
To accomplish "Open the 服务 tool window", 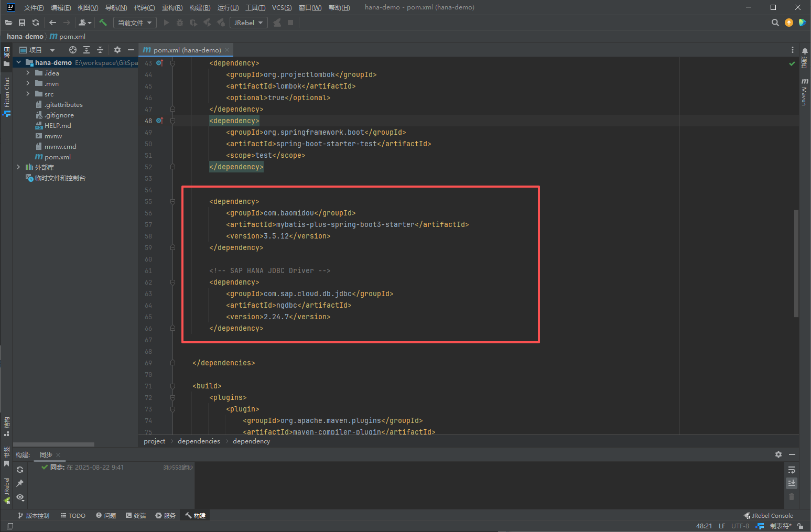I will click(166, 516).
